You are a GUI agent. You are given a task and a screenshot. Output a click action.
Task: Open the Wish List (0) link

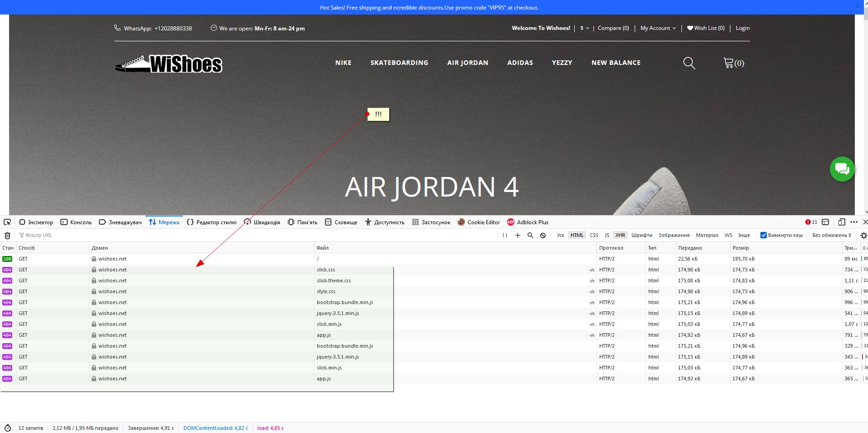pyautogui.click(x=706, y=28)
